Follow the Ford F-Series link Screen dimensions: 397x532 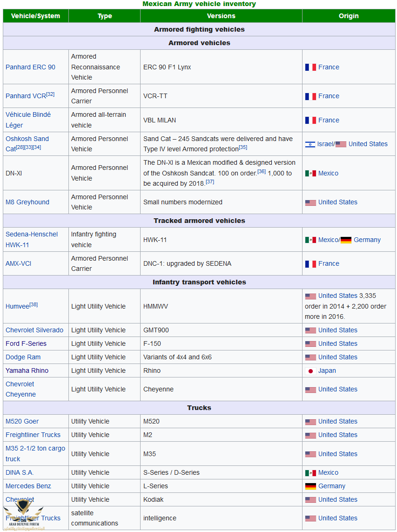(x=26, y=343)
